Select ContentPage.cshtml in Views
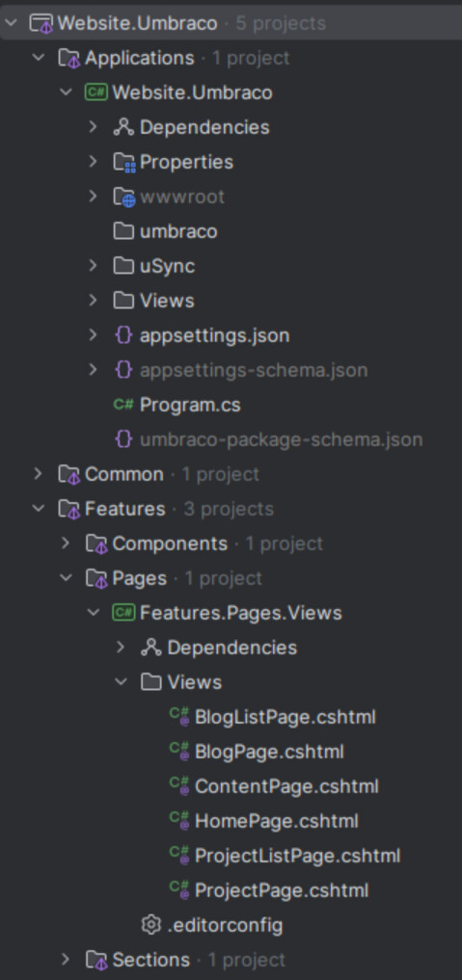 [x=287, y=786]
